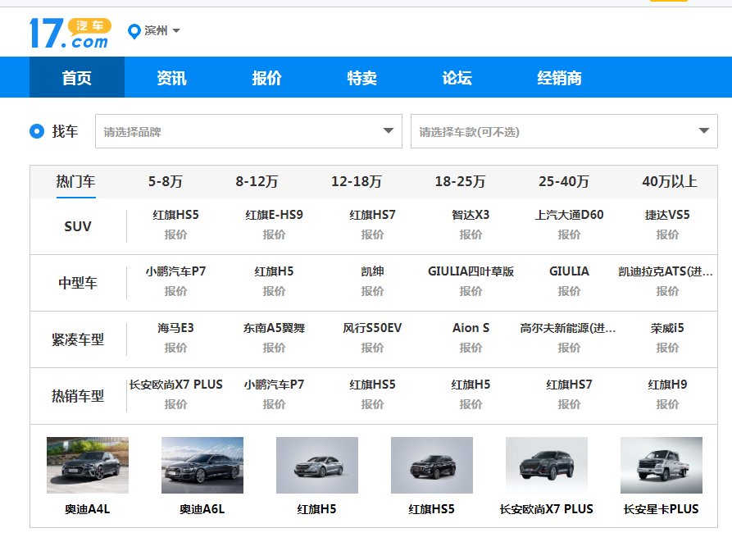Switch to the 12-18万 price tab
Image resolution: width=732 pixels, height=560 pixels.
click(x=357, y=181)
